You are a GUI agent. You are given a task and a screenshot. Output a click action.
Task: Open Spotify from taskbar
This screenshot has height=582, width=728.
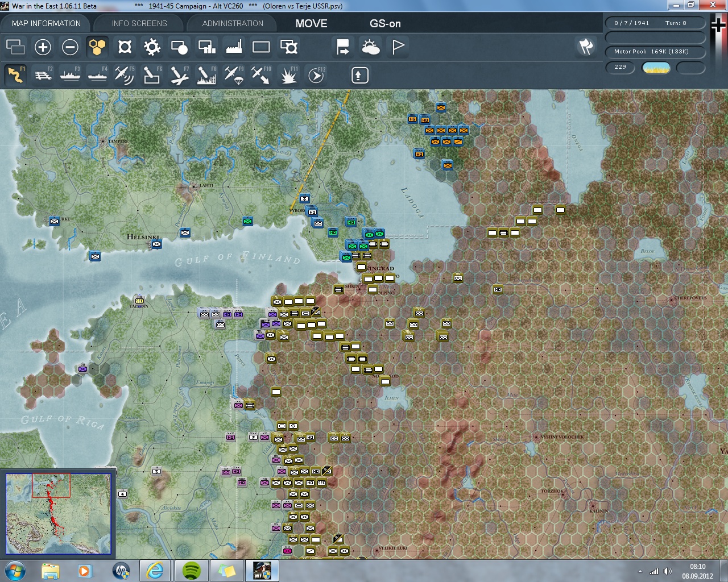click(x=192, y=571)
